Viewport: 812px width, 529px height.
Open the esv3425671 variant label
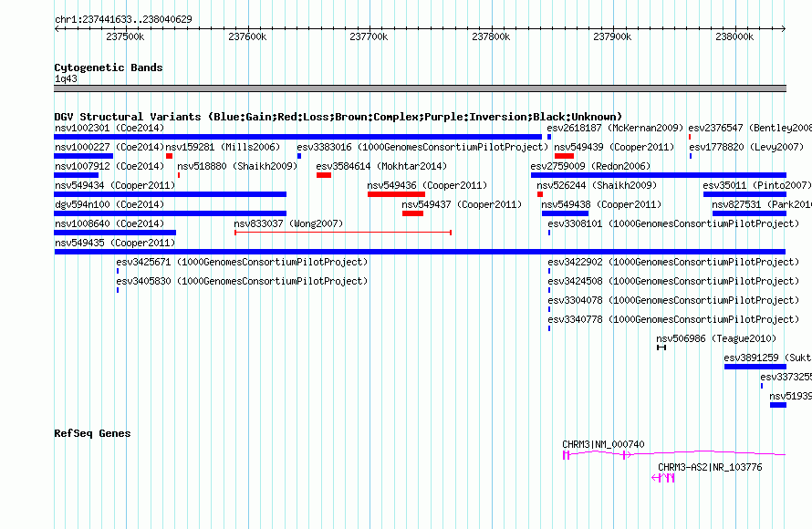(242, 262)
